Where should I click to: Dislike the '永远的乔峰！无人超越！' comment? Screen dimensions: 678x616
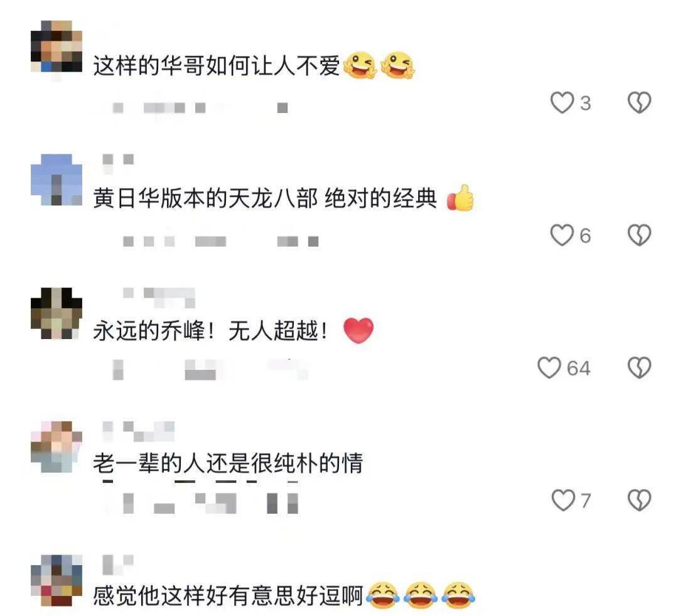(639, 368)
